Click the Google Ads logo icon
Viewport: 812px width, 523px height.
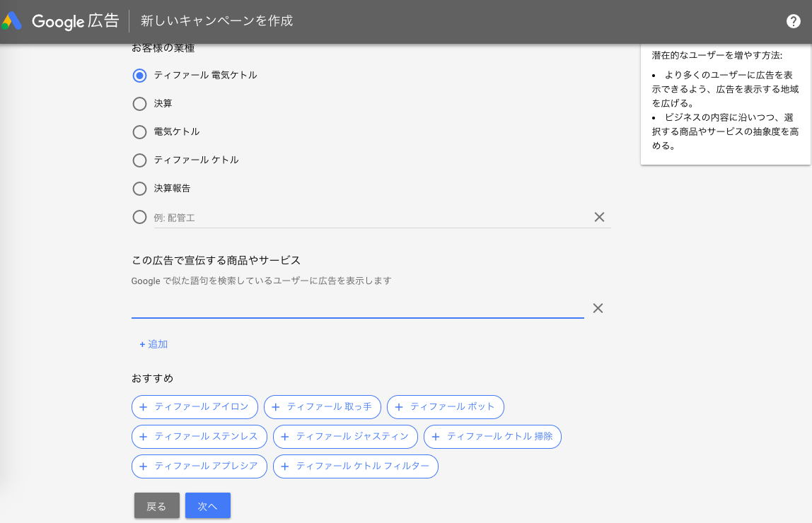(x=11, y=20)
